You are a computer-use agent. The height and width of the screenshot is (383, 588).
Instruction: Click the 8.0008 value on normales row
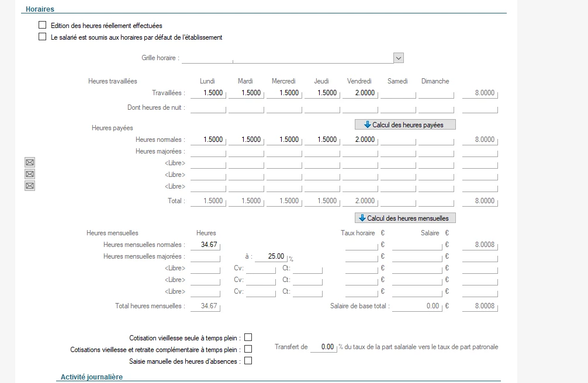[480, 245]
